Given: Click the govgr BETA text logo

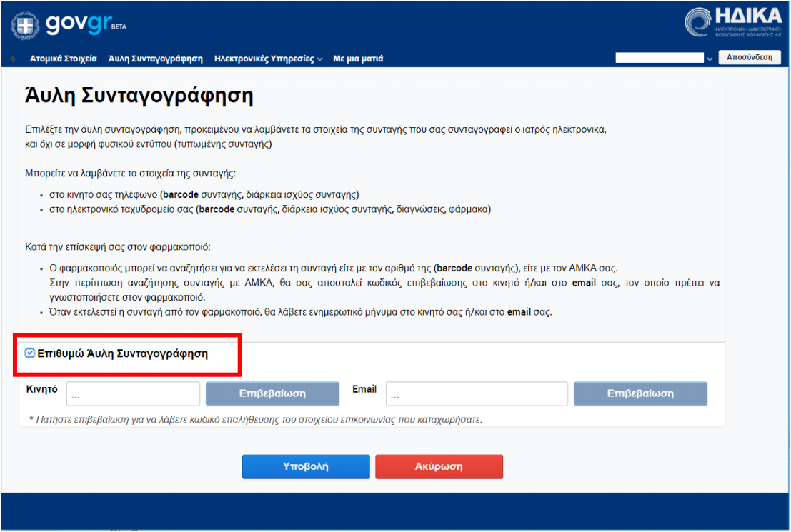Looking at the screenshot, I should pos(84,24).
